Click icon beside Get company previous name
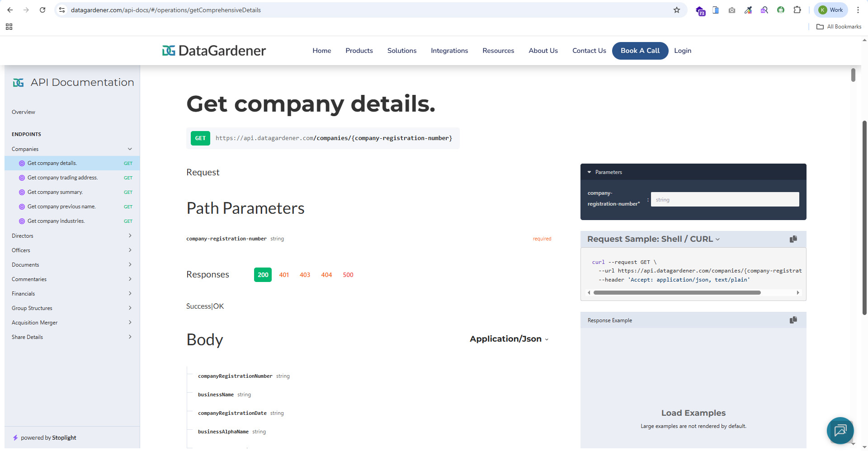 (x=22, y=207)
